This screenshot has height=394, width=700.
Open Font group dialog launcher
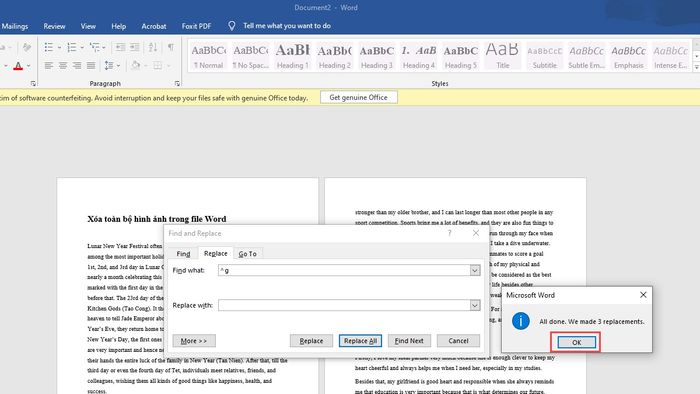pyautogui.click(x=33, y=83)
